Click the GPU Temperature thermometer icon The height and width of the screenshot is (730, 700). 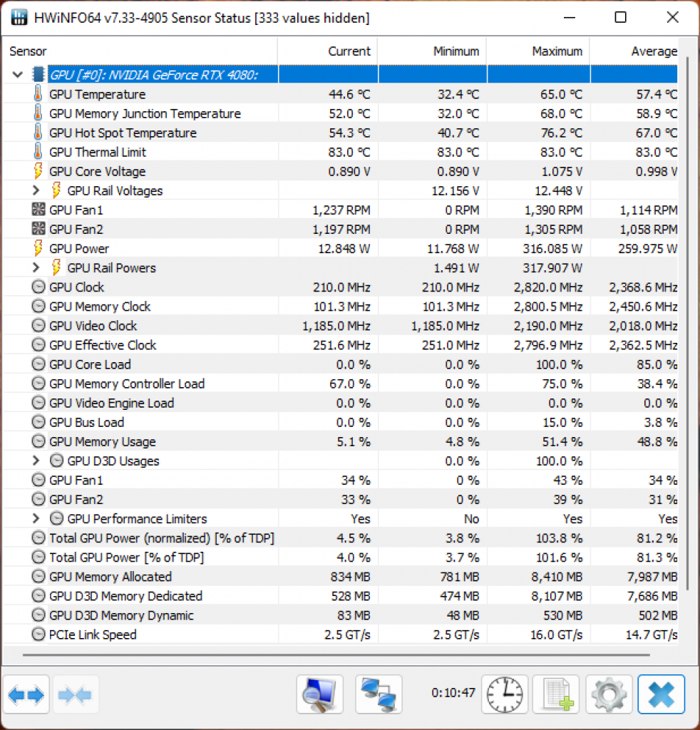pyautogui.click(x=38, y=94)
